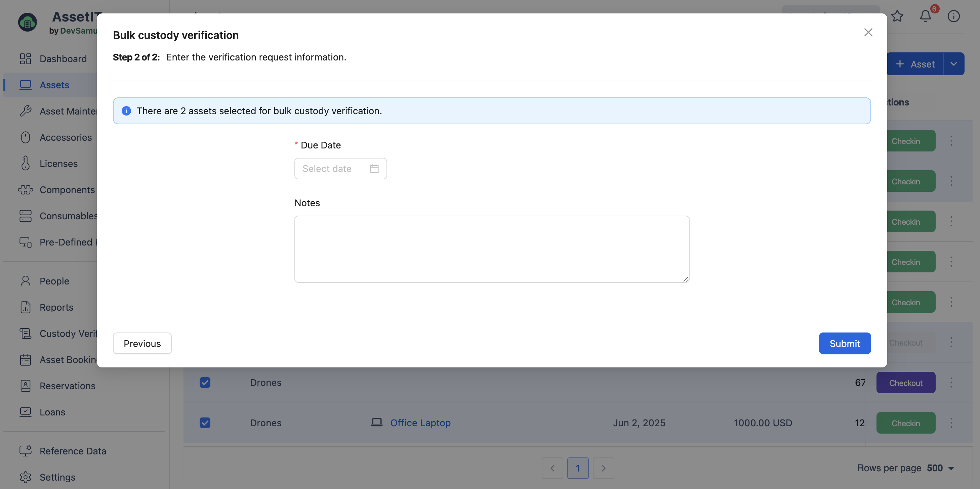Toggle the checkbox above the Office Laptop row
This screenshot has height=489, width=980.
[205, 383]
